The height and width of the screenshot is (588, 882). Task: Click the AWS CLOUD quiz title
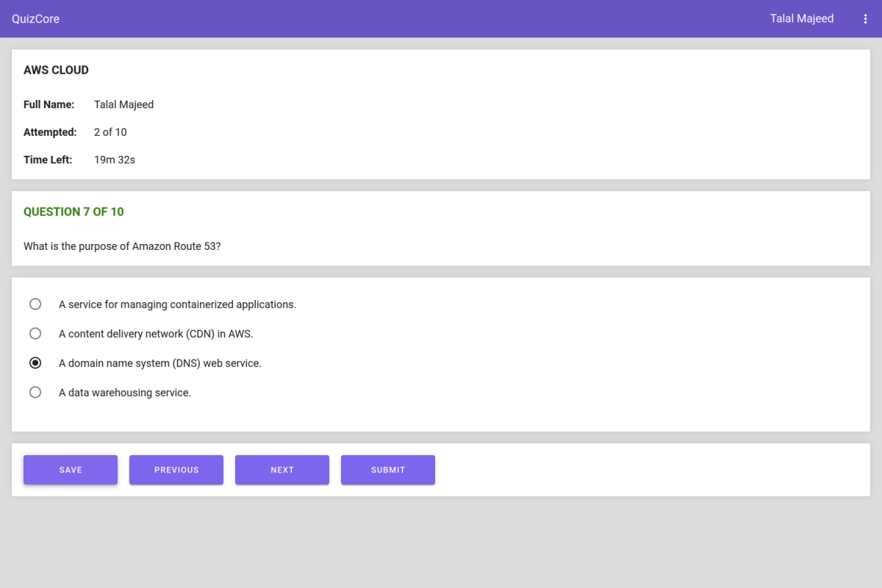[56, 71]
